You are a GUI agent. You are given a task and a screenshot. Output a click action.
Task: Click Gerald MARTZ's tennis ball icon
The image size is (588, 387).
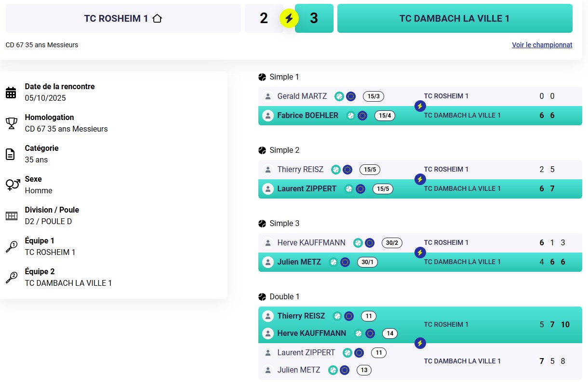(x=339, y=96)
